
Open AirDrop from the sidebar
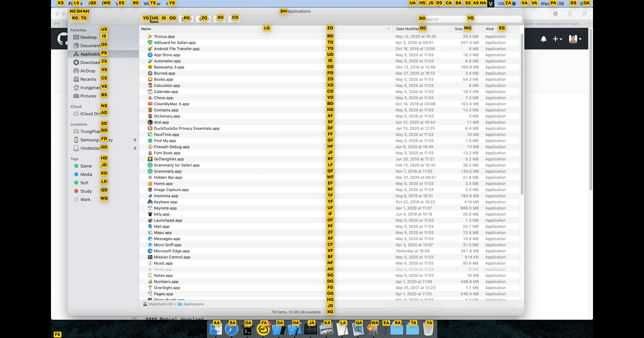coord(84,71)
